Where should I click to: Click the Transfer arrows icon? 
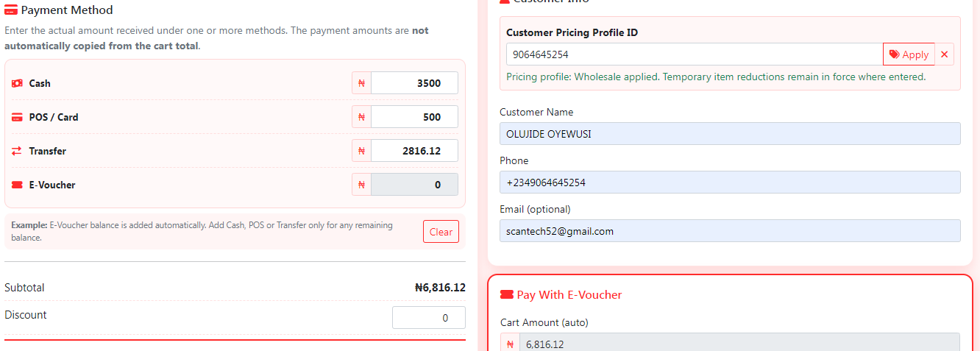coord(17,151)
